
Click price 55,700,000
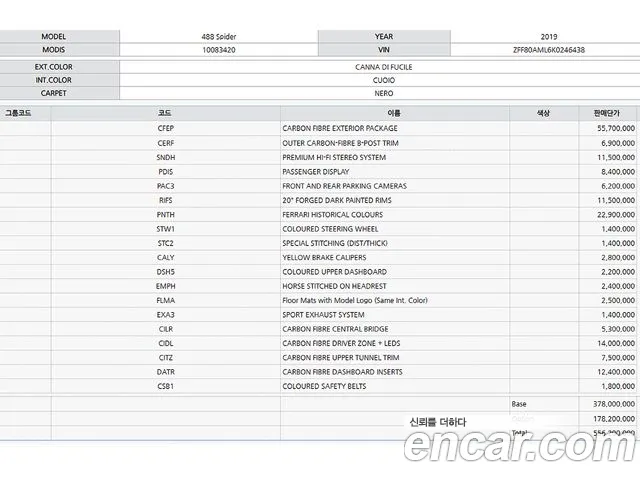(x=616, y=128)
